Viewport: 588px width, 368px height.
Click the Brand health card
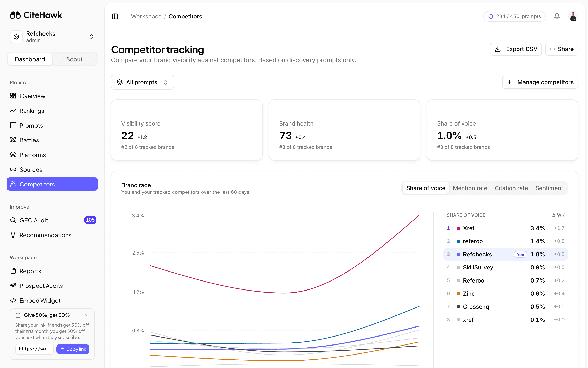345,130
